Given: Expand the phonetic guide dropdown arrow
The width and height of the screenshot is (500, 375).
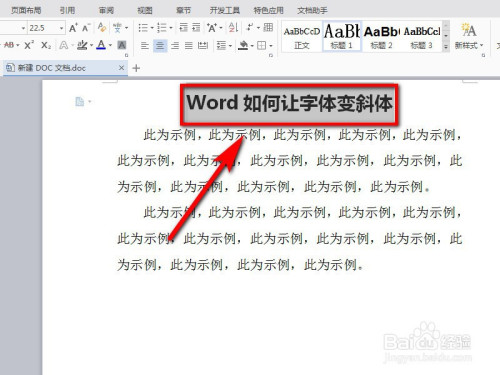Looking at the screenshot, I should [126, 28].
